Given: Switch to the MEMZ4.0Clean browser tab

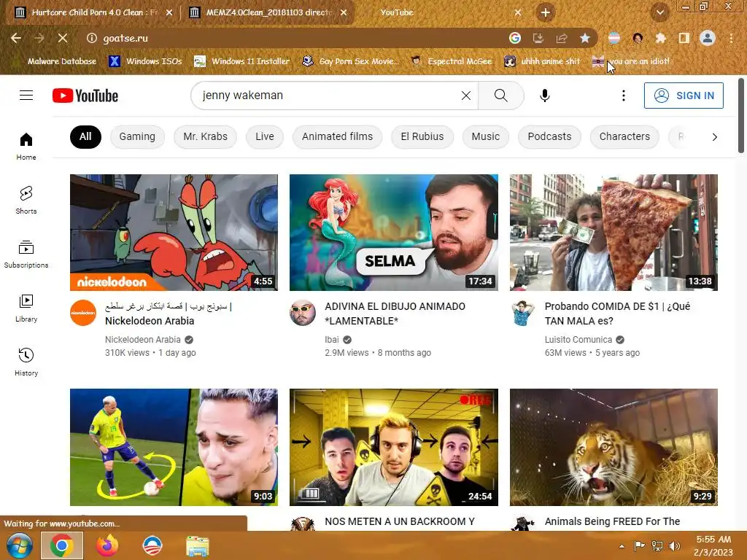Looking at the screenshot, I should (x=268, y=12).
